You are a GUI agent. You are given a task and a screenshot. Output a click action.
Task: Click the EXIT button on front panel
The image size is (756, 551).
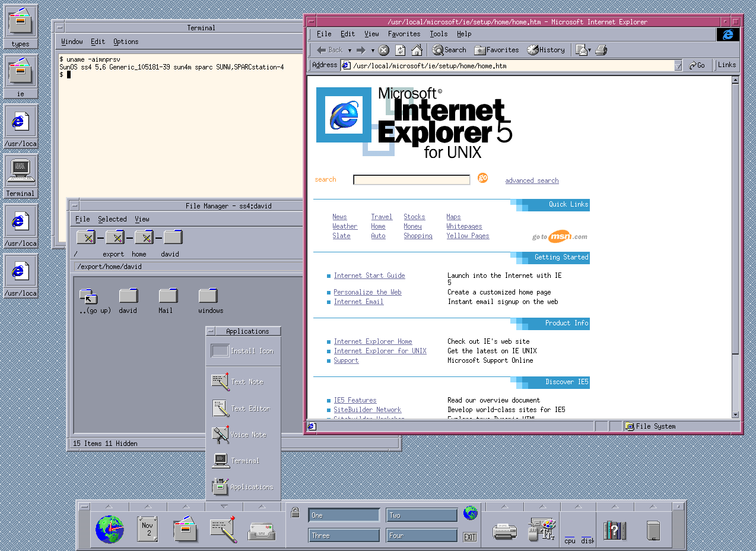tap(470, 537)
